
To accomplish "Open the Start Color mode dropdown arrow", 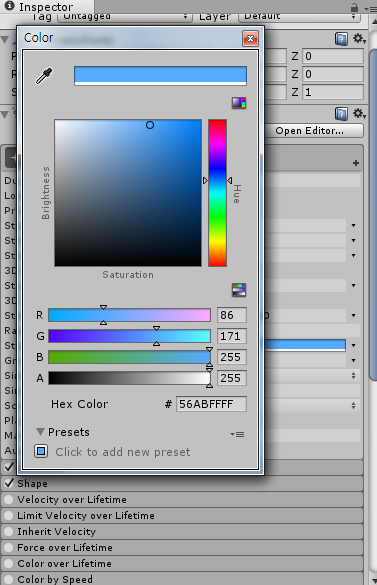I will pos(353,345).
